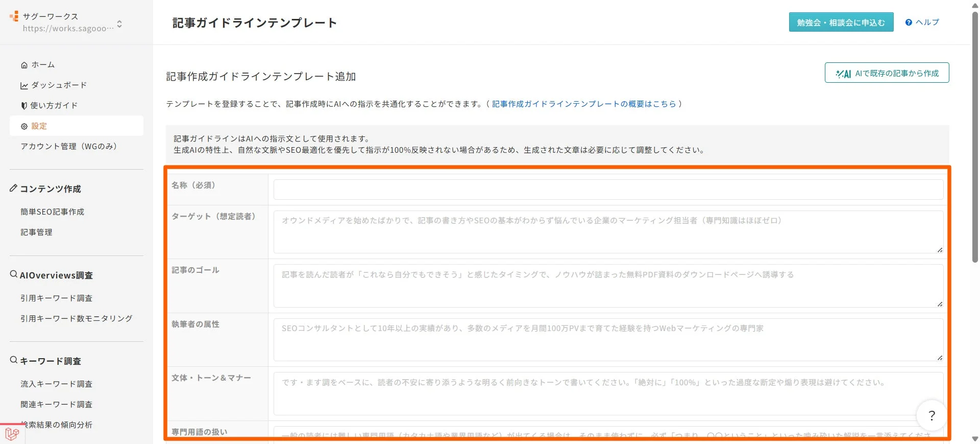Click the floating question mark help button
980x444 pixels.
pyautogui.click(x=932, y=415)
